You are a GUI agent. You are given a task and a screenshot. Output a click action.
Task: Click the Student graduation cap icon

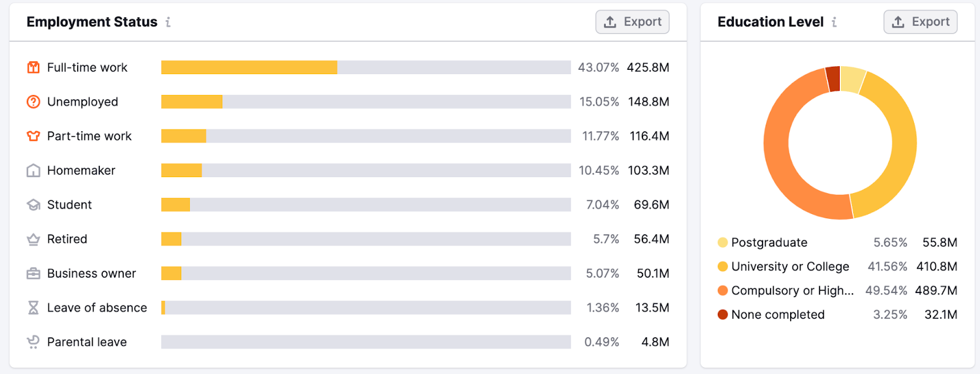pyautogui.click(x=33, y=205)
